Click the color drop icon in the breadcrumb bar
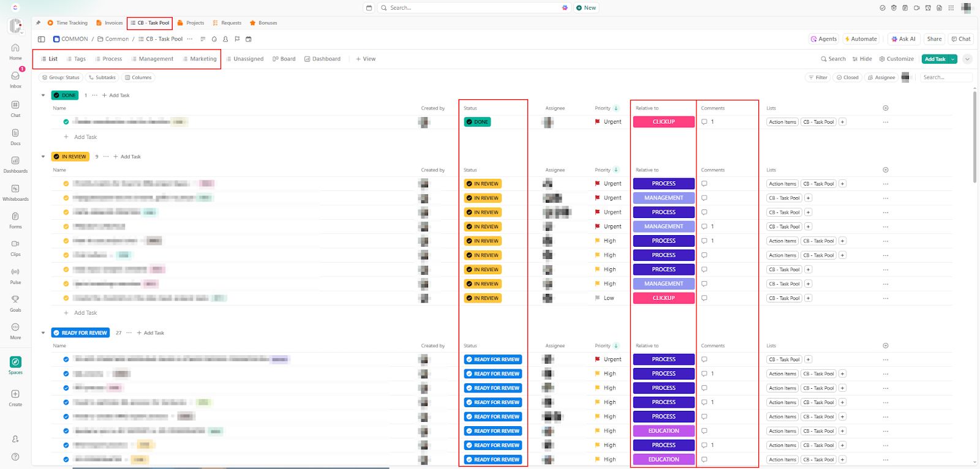This screenshot has width=980, height=469. point(214,39)
